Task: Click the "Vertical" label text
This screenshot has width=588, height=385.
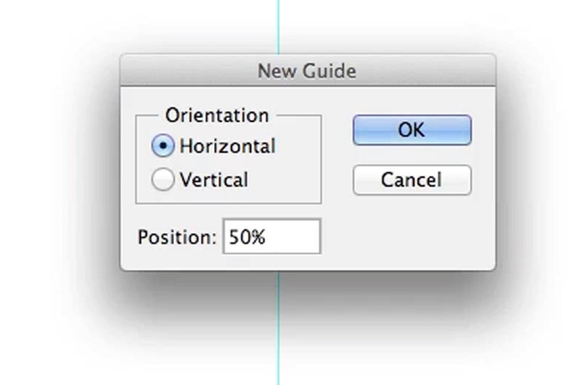Action: 213,180
